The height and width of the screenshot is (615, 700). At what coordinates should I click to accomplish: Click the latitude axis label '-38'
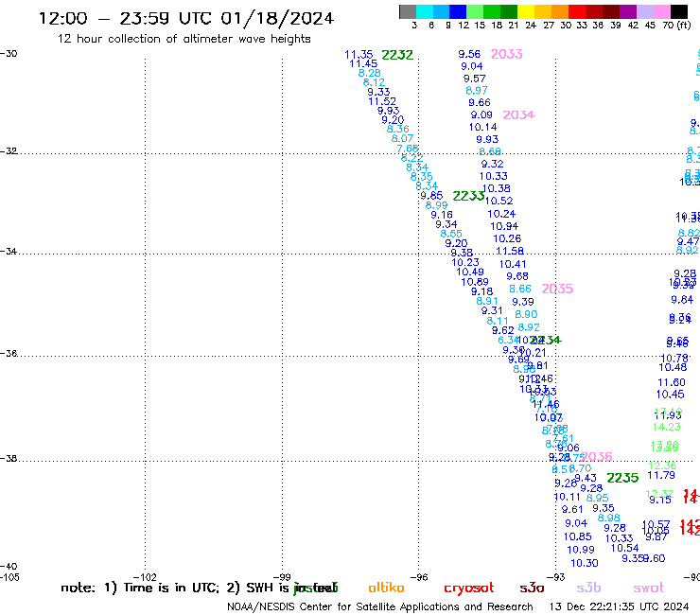(x=9, y=458)
